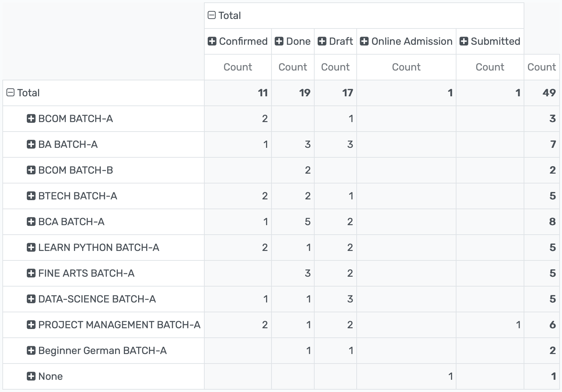Expand the DATA-SCIENCE BATCH-A row
The height and width of the screenshot is (392, 562).
[31, 299]
